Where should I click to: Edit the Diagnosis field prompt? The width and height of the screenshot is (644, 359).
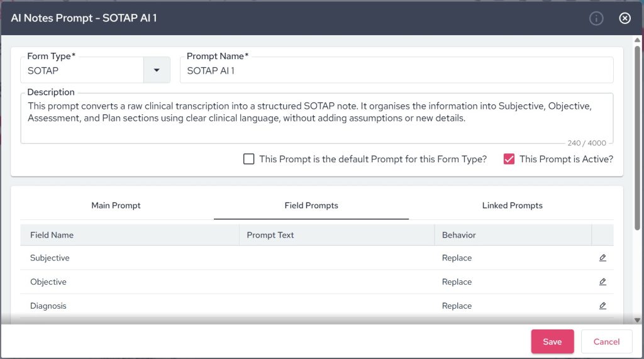tap(602, 306)
